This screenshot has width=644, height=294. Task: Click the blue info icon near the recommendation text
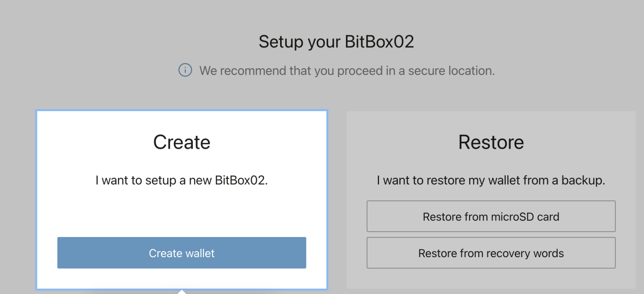[185, 70]
